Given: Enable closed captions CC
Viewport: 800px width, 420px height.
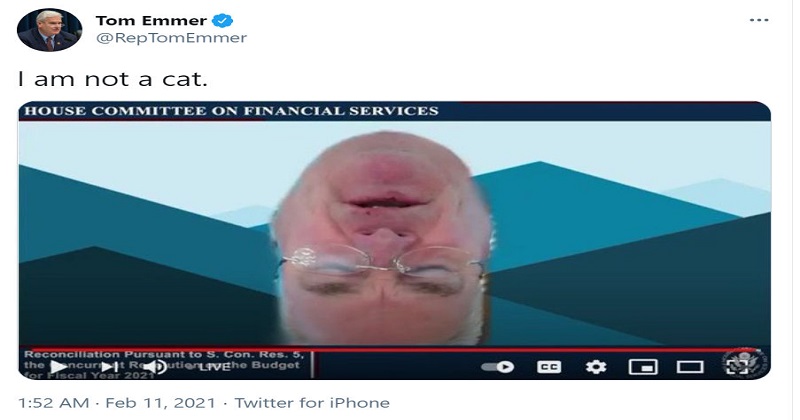Looking at the screenshot, I should [549, 367].
